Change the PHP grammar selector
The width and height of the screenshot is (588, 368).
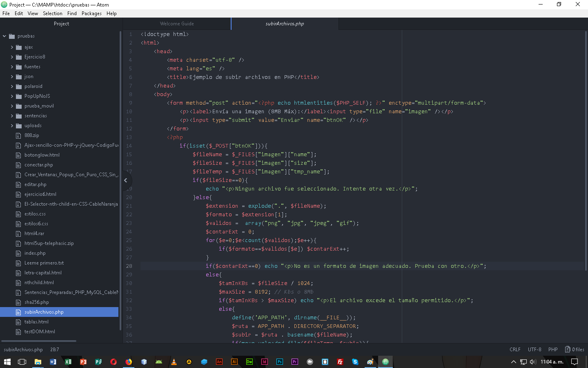click(553, 350)
